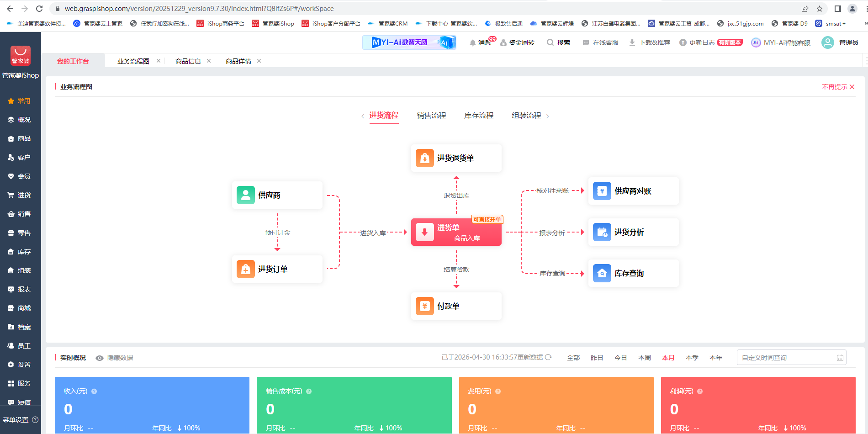Open the 进货单 商品入库 node
This screenshot has width=868, height=434.
pos(456,232)
